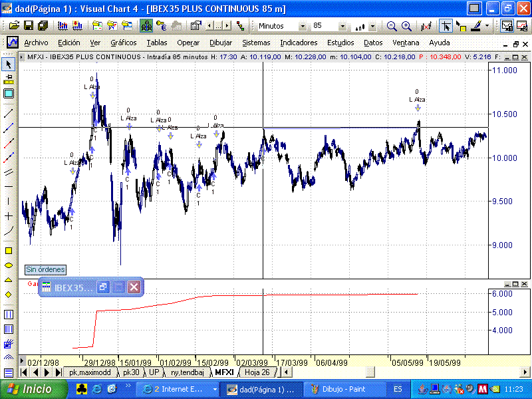Image resolution: width=532 pixels, height=399 pixels.
Task: Select the yellow diamond shape tool
Action: 9,295
